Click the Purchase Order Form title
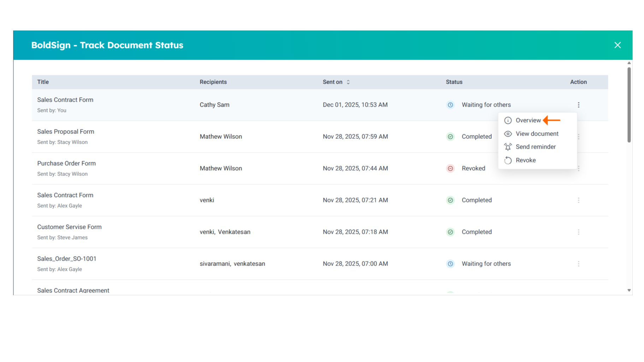Screen dimensions: 644x362 66,164
